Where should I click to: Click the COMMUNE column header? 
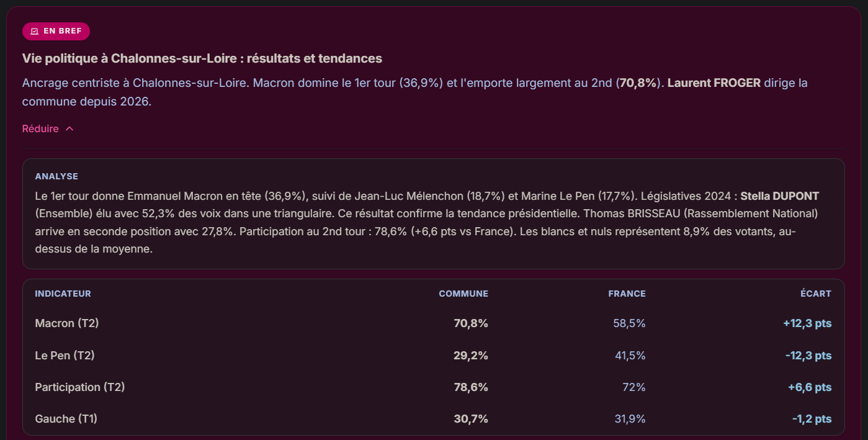click(463, 294)
